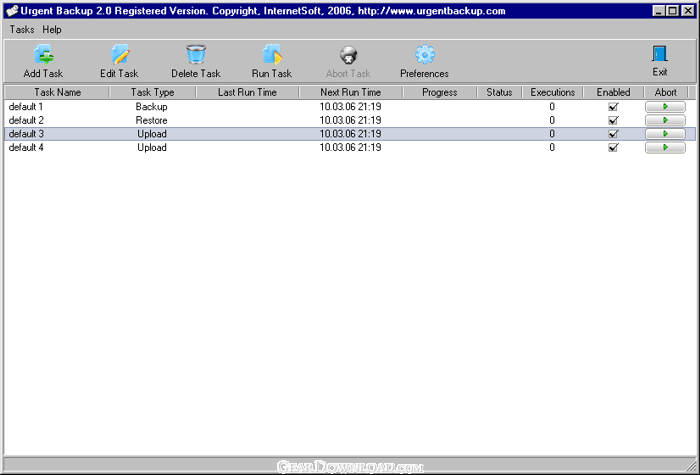700x475 pixels.
Task: Open the Tasks menu
Action: tap(22, 29)
